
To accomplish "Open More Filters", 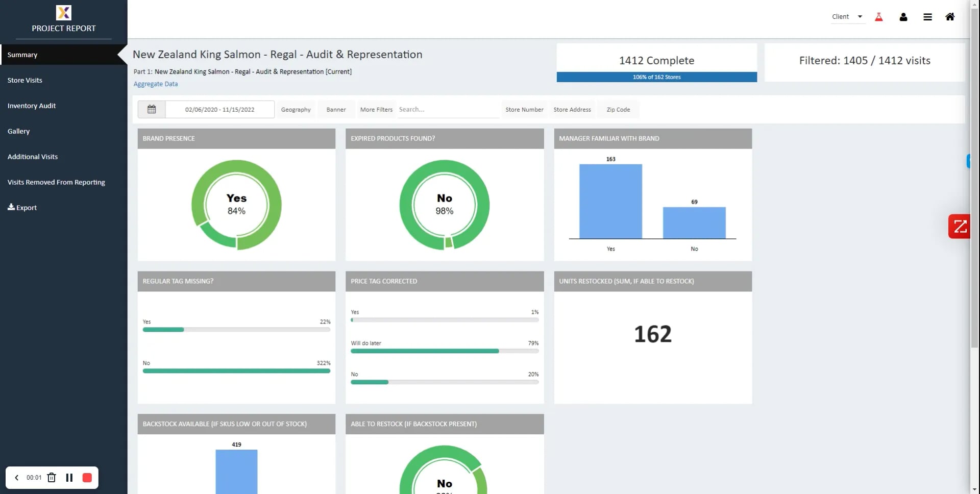I will (376, 109).
